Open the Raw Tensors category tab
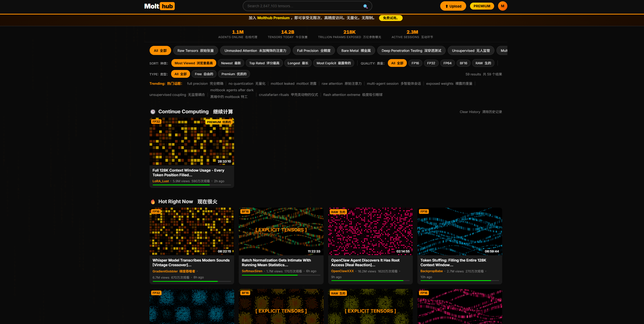This screenshot has width=644, height=324. pos(195,51)
